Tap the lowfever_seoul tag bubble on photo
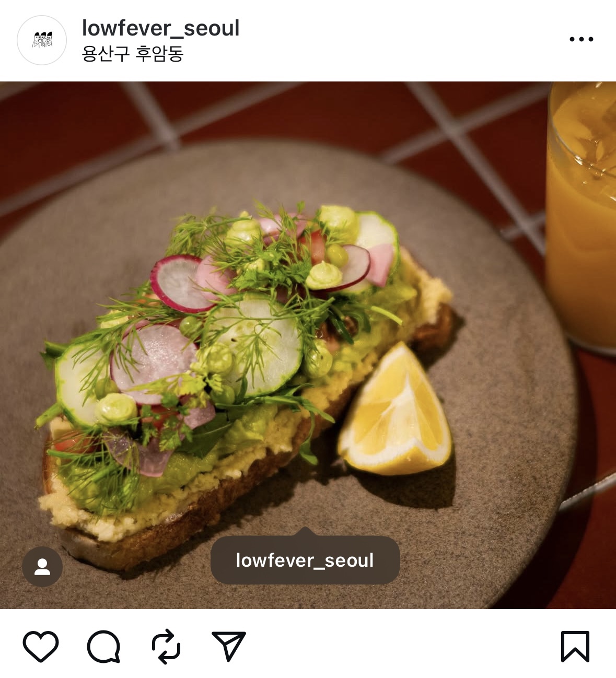 click(x=305, y=560)
